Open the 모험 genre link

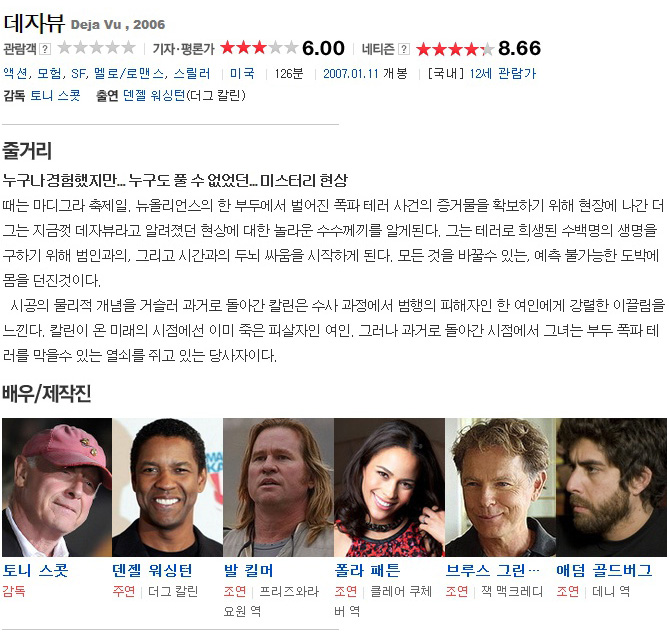coord(49,74)
